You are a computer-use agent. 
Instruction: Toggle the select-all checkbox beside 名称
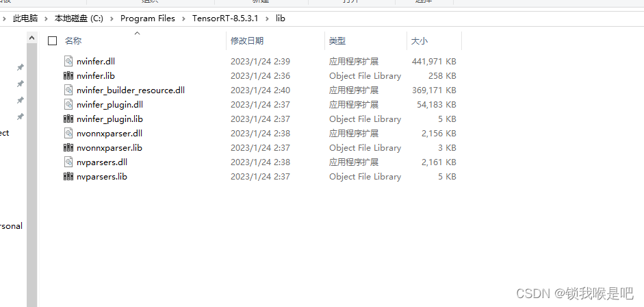[52, 40]
